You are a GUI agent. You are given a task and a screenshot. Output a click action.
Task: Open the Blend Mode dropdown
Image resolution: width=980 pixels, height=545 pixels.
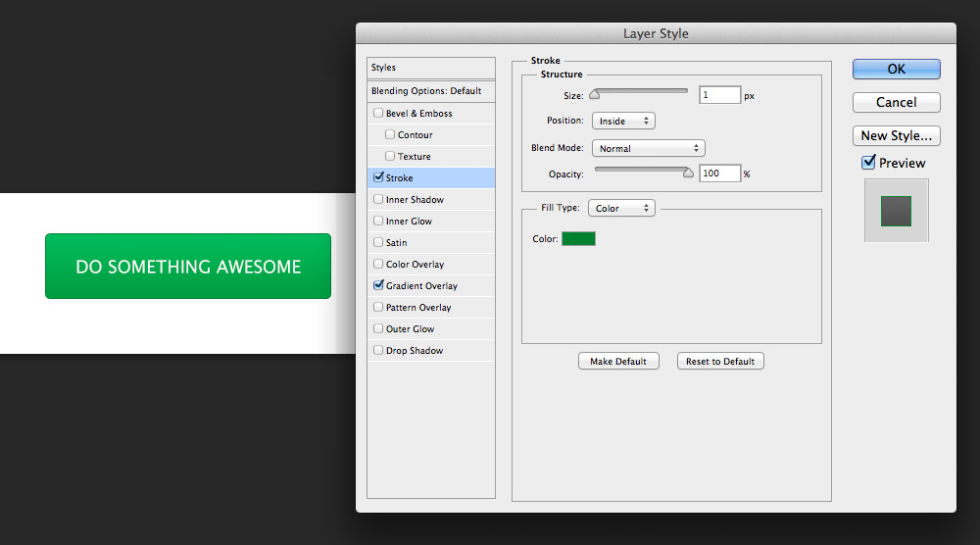[649, 148]
